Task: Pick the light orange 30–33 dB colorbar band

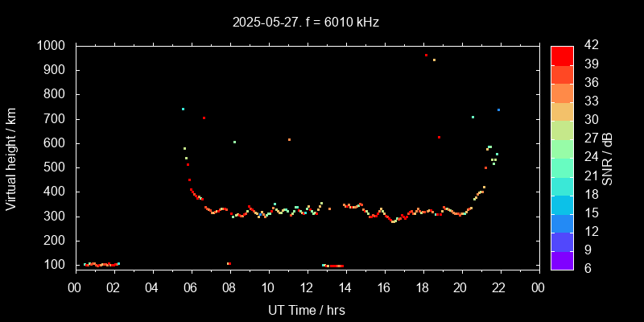Action: coord(562,110)
